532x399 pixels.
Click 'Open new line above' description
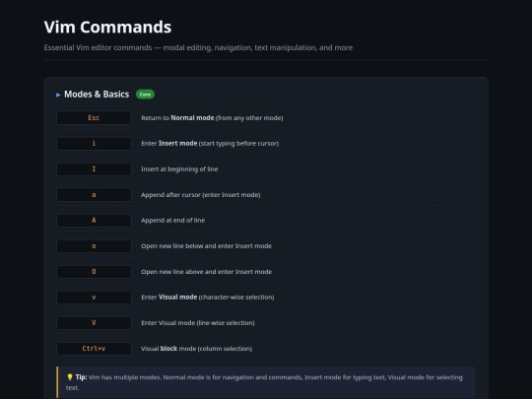pyautogui.click(x=206, y=272)
